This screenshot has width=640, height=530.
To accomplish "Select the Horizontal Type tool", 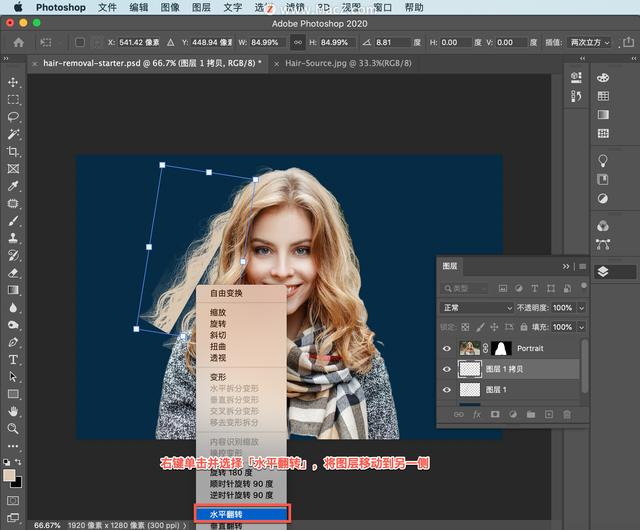I will pos(13,359).
